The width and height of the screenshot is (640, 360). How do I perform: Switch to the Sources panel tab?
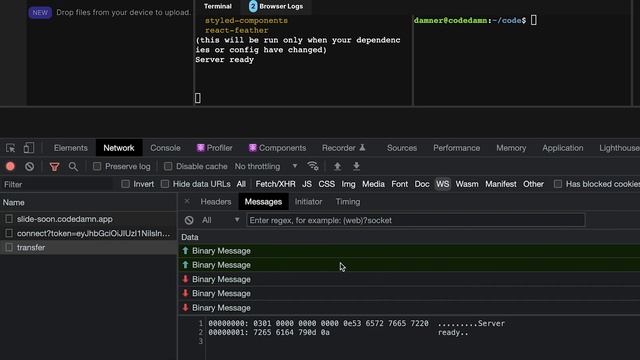click(402, 148)
